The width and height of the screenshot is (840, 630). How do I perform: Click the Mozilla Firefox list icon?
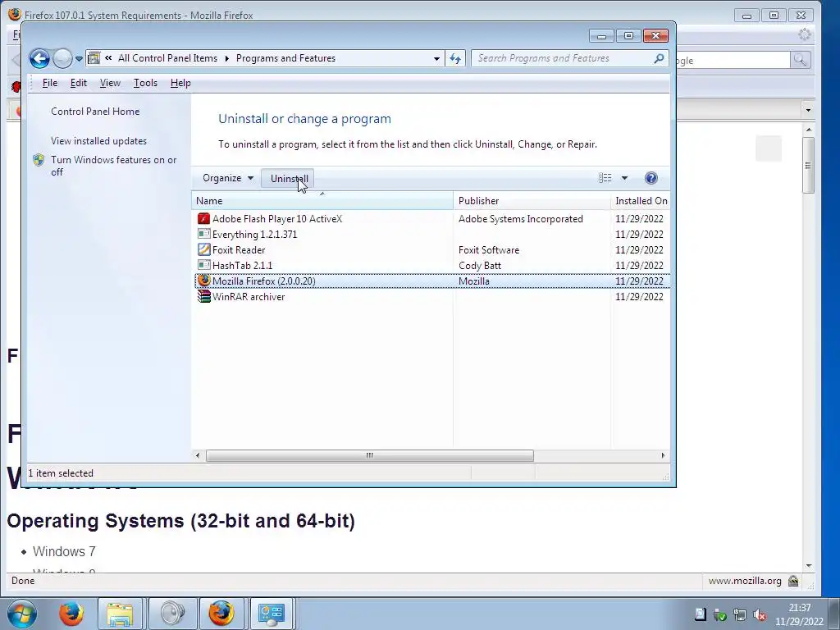point(203,281)
